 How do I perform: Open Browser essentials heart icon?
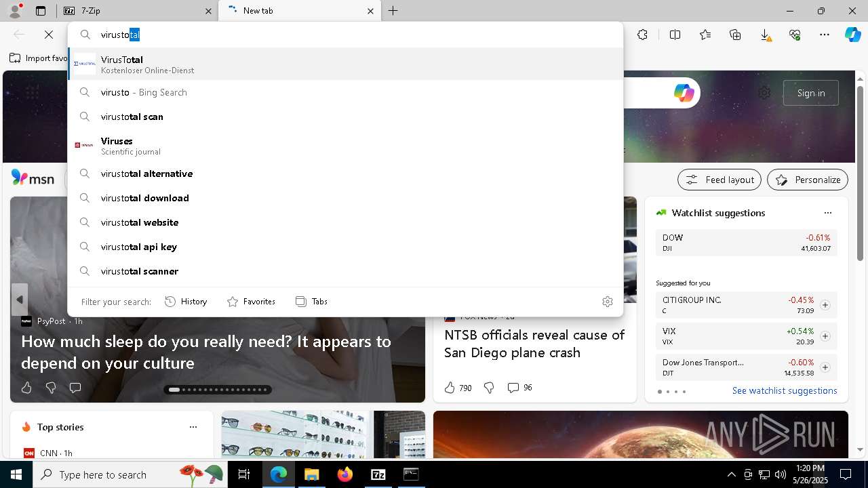(x=795, y=35)
